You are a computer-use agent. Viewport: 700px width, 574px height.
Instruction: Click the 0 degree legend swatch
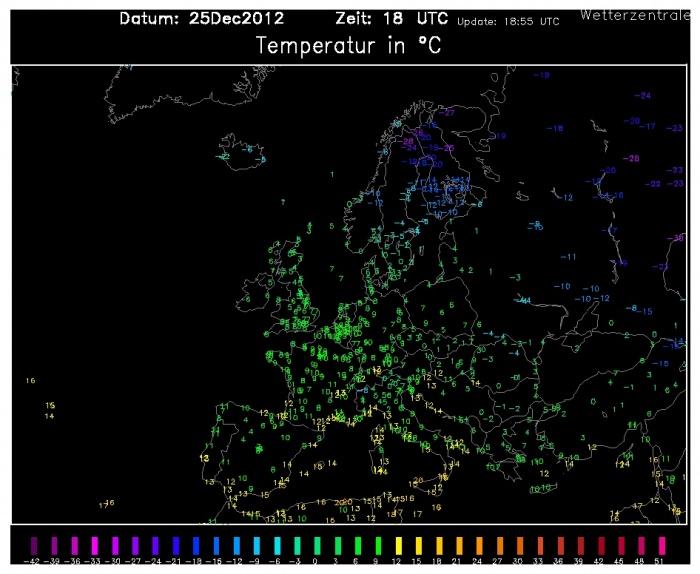(x=319, y=545)
